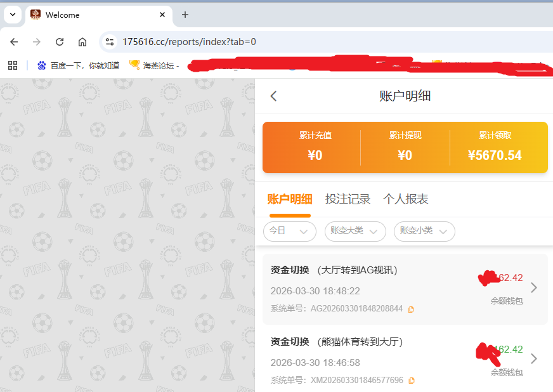Click the browser back arrow icon
Viewport: 553px width, 392px height.
click(14, 41)
